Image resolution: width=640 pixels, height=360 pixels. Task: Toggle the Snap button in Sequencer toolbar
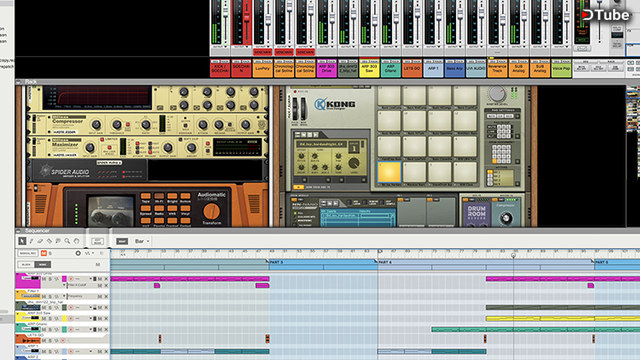point(122,241)
